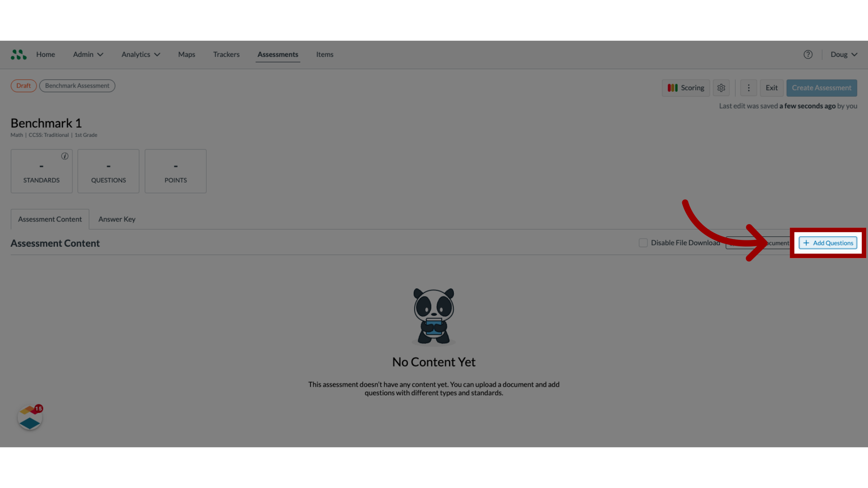The image size is (868, 488).
Task: Select the Assessment Content tab
Action: coord(49,219)
